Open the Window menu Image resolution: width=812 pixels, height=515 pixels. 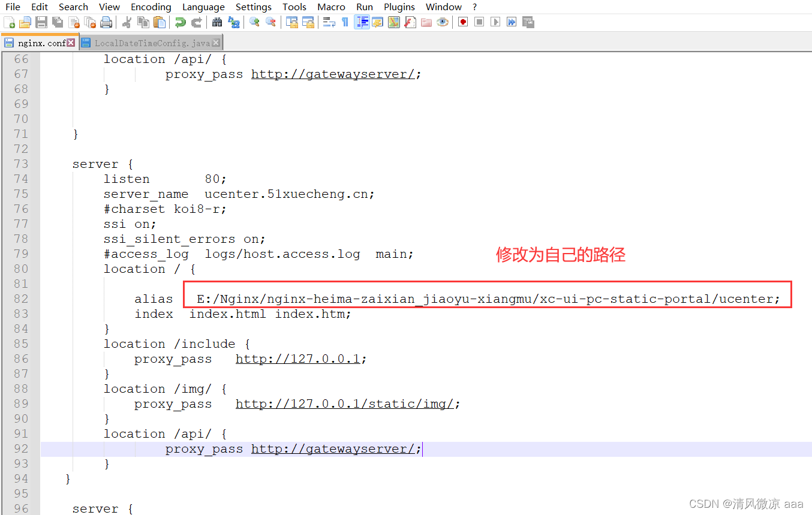[444, 7]
